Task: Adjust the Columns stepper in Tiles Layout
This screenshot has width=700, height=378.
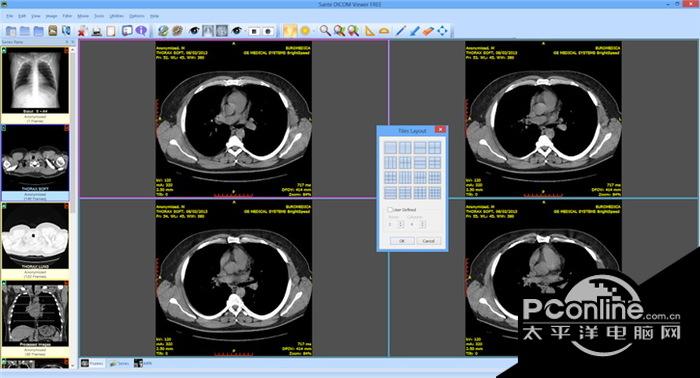Action: coord(423,224)
